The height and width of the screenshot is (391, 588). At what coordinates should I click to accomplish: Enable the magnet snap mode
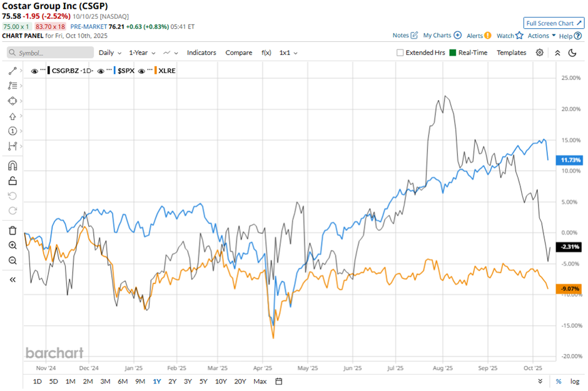tap(13, 166)
